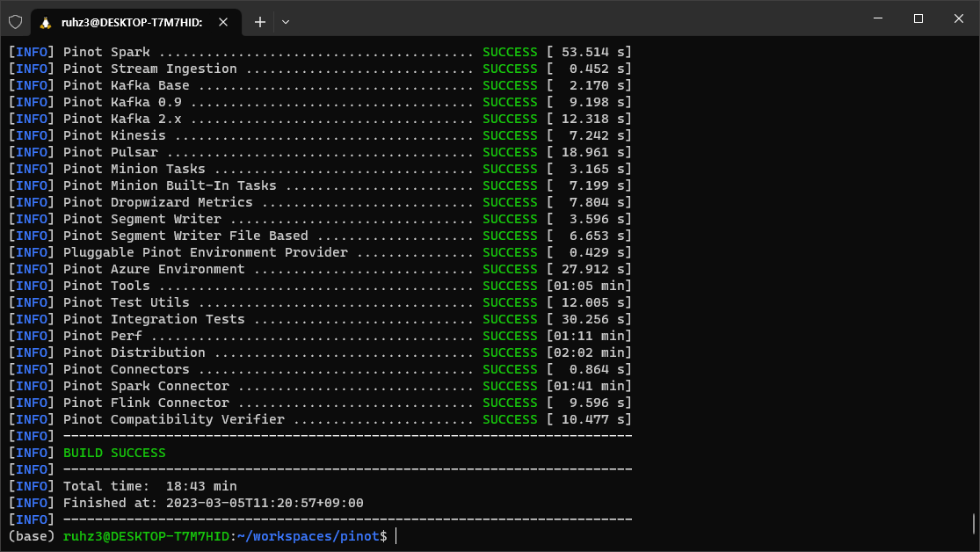Click 'Pinot Flink Connector' text
The width and height of the screenshot is (980, 552).
146,403
